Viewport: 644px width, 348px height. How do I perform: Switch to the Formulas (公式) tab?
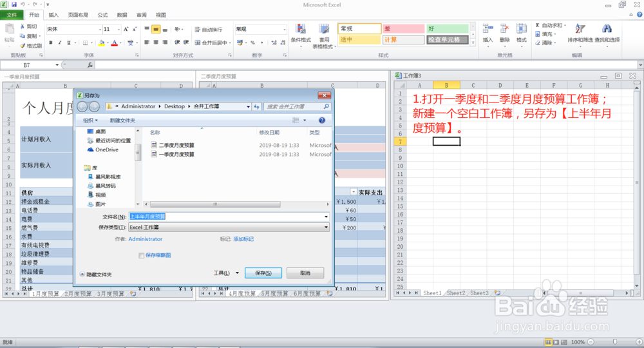pos(102,15)
